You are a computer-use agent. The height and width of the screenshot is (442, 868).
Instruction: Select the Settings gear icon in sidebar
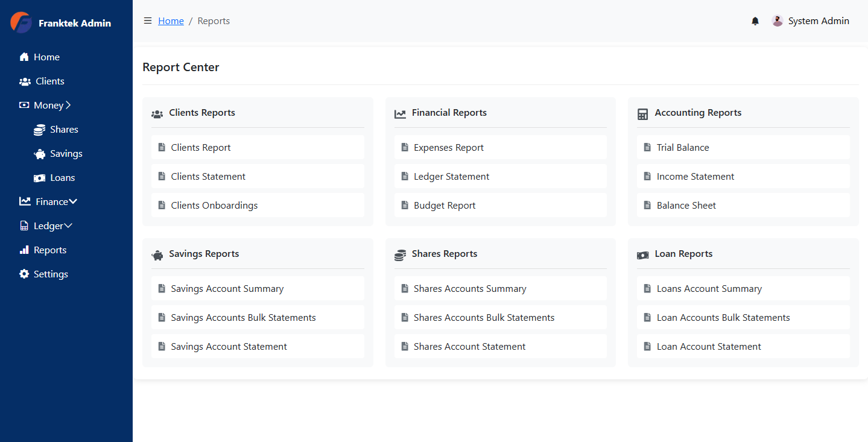coord(24,274)
